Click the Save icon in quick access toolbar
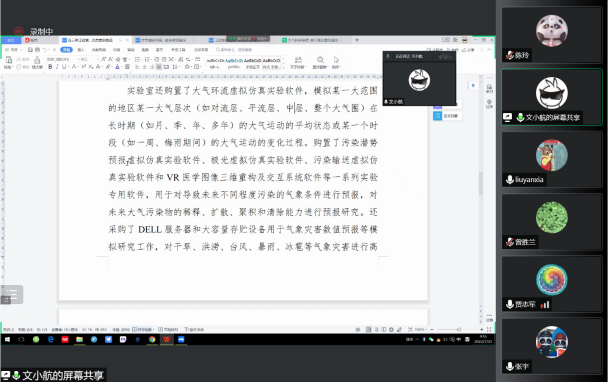The image size is (608, 382). coord(30,50)
